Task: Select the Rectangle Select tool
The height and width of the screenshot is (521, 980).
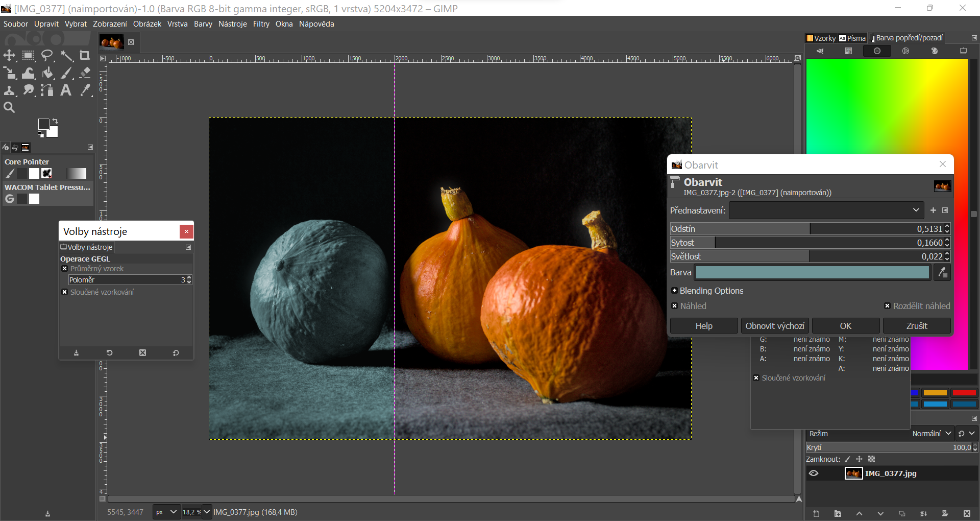Action: click(28, 56)
